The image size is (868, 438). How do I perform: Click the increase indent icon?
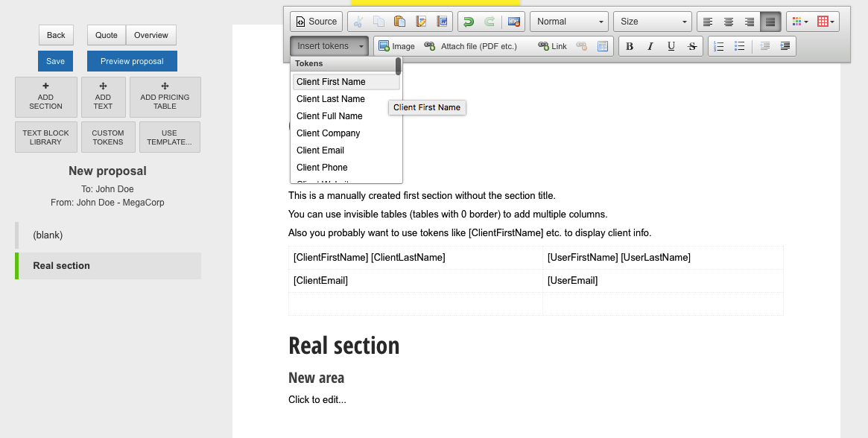pos(785,46)
